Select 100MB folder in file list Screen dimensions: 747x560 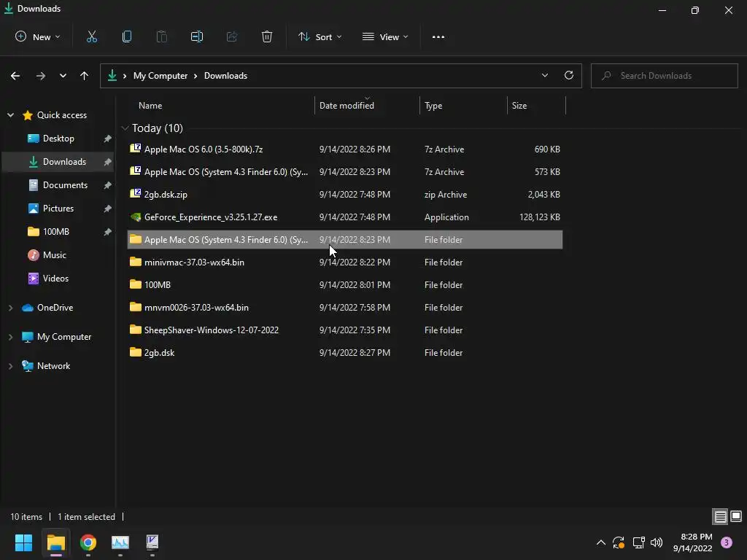point(345,285)
